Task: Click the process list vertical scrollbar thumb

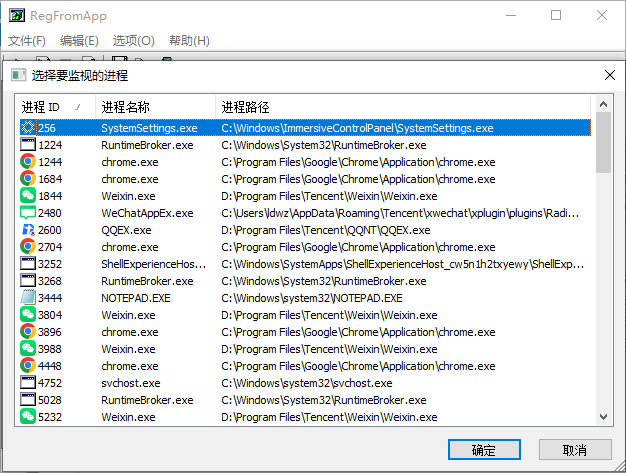Action: 604,142
